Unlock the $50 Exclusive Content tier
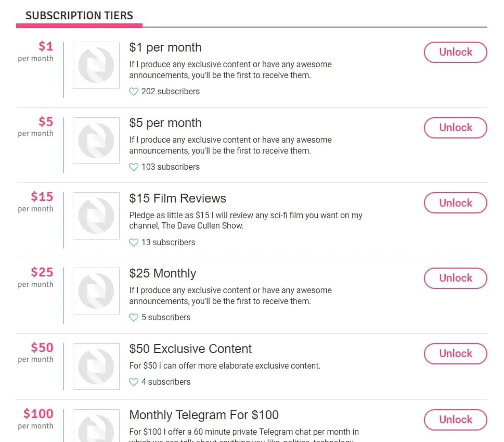This screenshot has height=442, width=504. tap(456, 353)
